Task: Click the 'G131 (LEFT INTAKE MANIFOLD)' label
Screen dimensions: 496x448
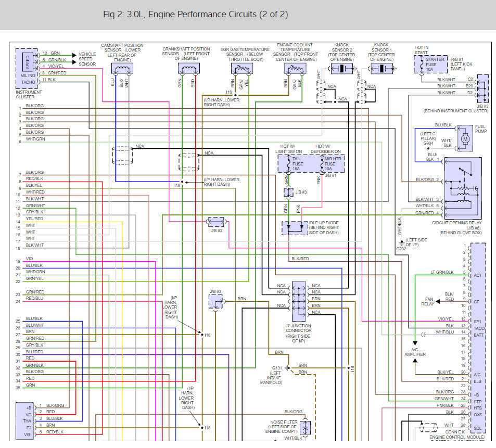Action: (271, 375)
